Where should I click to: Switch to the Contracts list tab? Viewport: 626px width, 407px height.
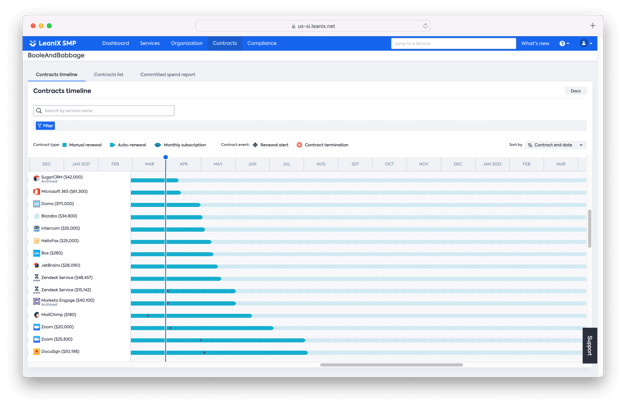point(109,75)
